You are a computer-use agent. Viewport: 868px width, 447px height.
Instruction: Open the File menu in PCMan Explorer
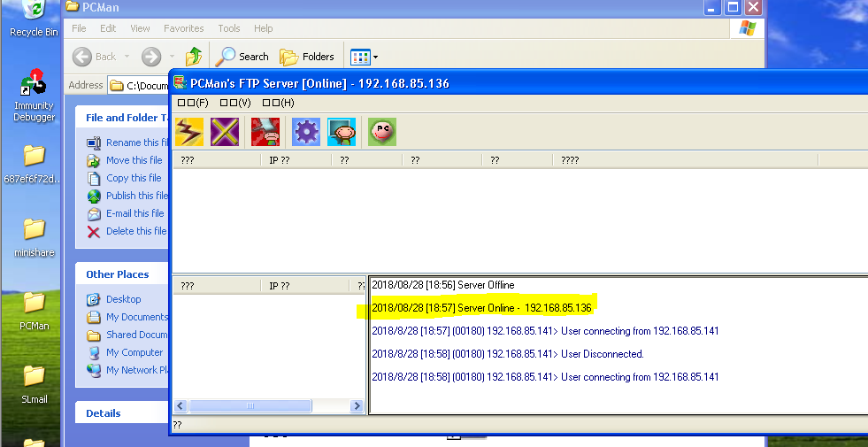(x=79, y=28)
